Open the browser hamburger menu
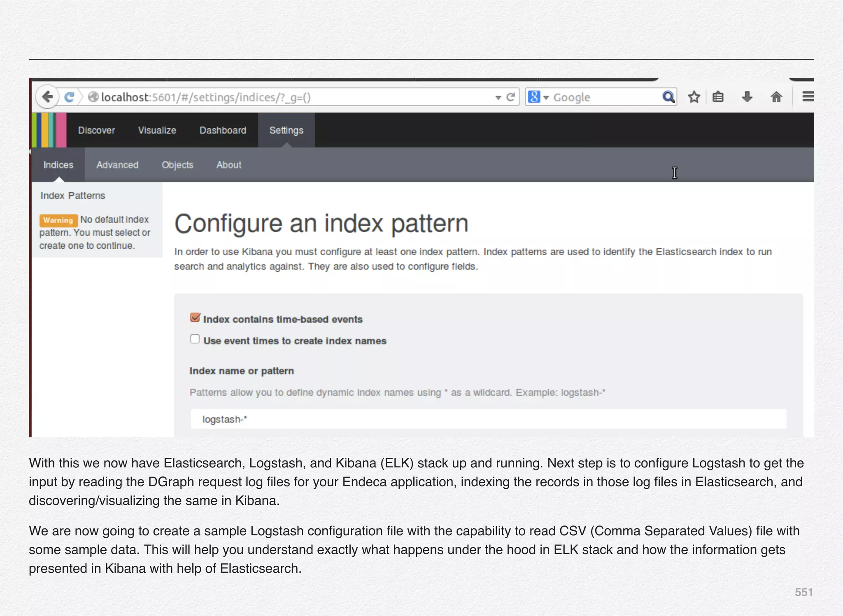This screenshot has height=616, width=843. (808, 97)
